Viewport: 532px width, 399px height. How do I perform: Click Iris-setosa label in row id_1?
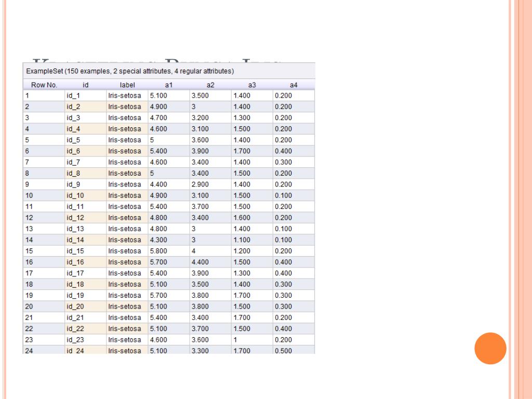127,96
